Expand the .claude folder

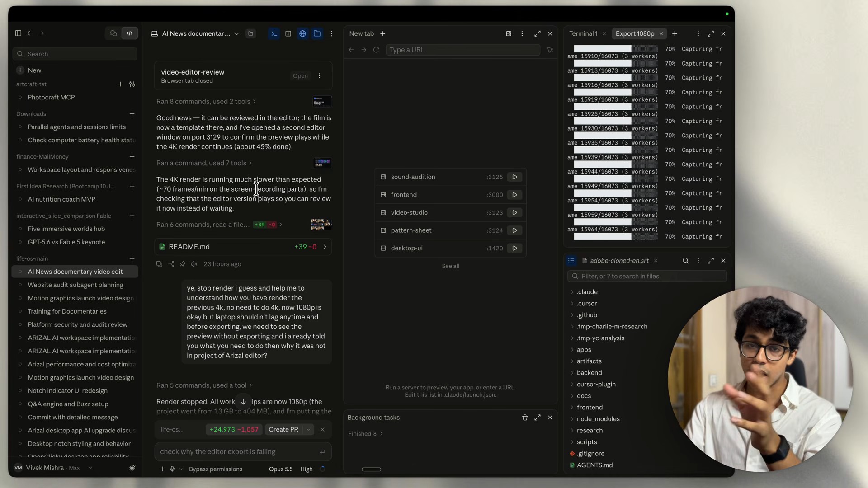[572, 292]
